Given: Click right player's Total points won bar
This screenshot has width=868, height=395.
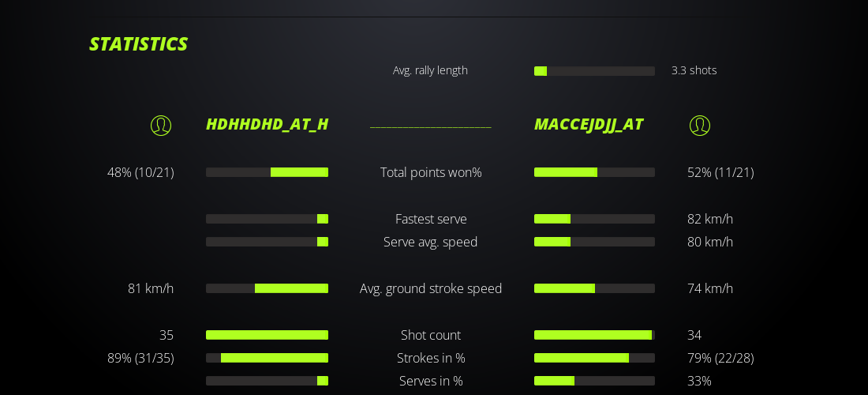Looking at the screenshot, I should pos(594,172).
